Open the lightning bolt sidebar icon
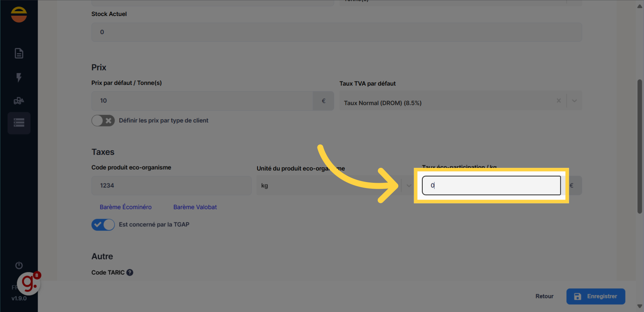The height and width of the screenshot is (312, 644). (x=19, y=77)
